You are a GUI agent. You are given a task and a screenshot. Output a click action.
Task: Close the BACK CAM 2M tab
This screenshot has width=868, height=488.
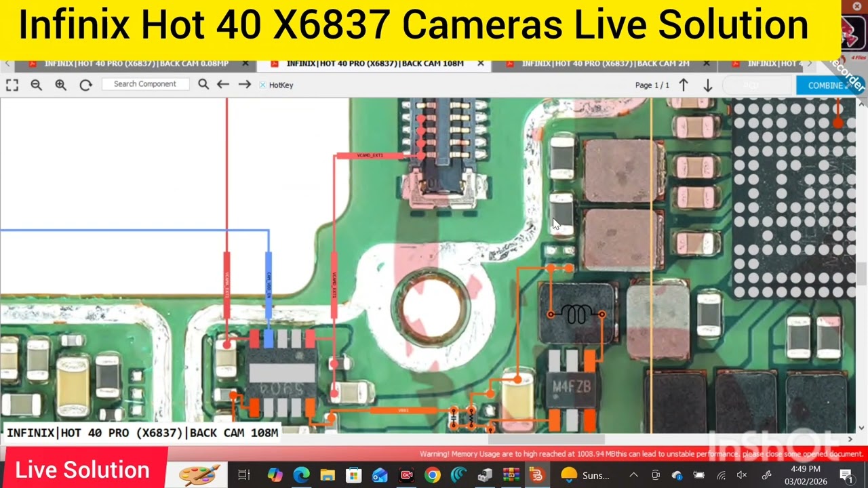707,64
